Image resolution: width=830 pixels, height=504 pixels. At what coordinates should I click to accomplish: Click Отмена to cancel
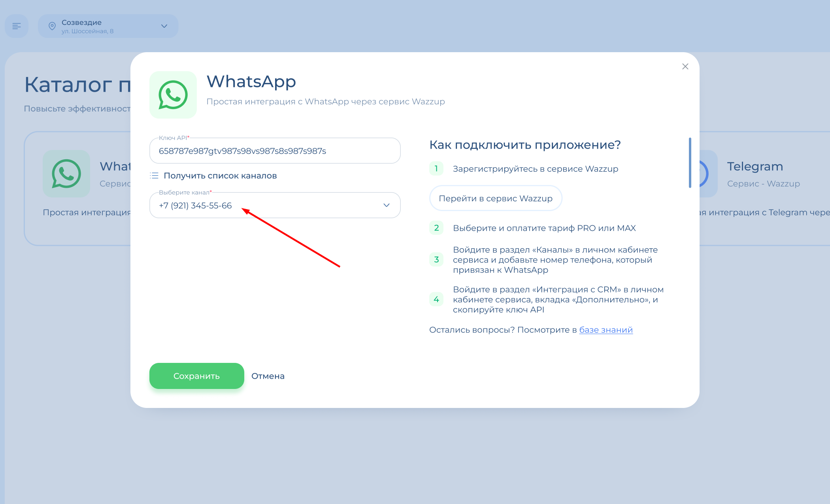268,376
